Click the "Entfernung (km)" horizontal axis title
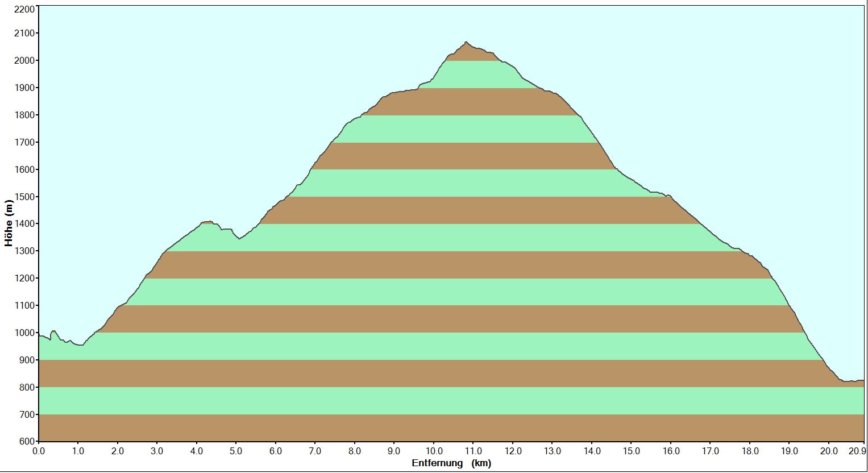The width and height of the screenshot is (868, 473). [x=451, y=463]
